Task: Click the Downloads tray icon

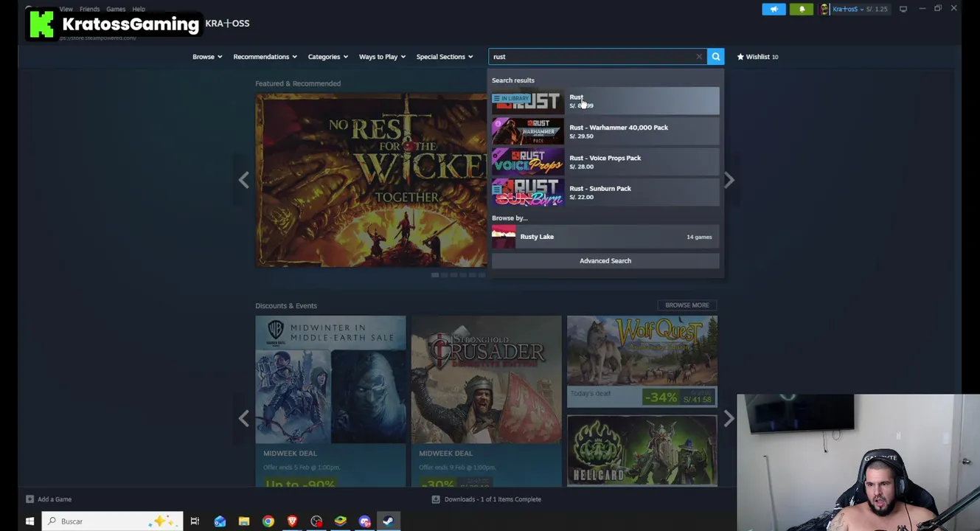Action: [436, 499]
